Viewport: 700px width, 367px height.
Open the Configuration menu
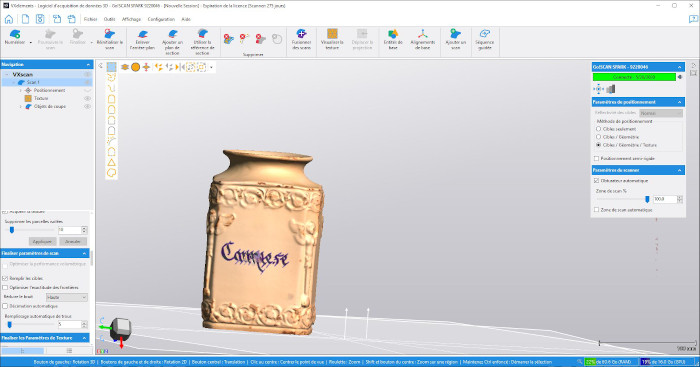point(161,19)
